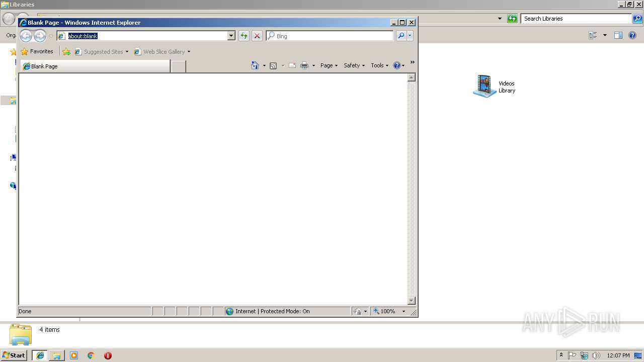Click Windows Explorer taskbar button
This screenshot has height=362, width=644.
tap(57, 355)
